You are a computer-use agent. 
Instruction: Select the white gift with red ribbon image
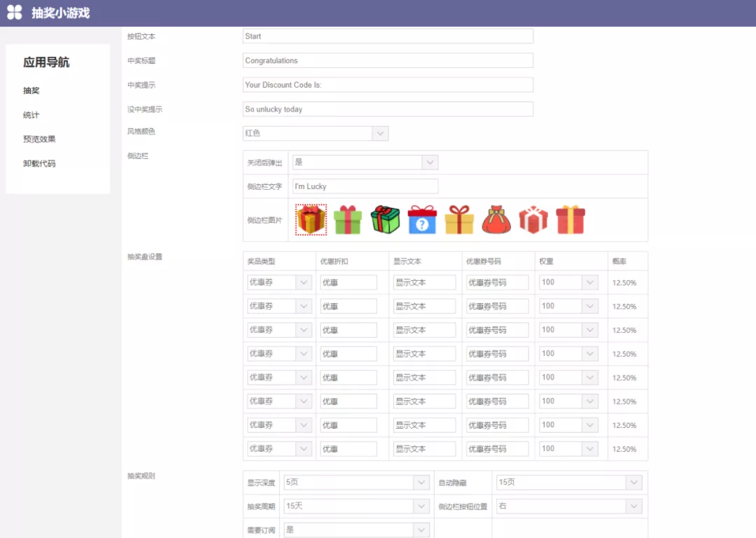(533, 219)
